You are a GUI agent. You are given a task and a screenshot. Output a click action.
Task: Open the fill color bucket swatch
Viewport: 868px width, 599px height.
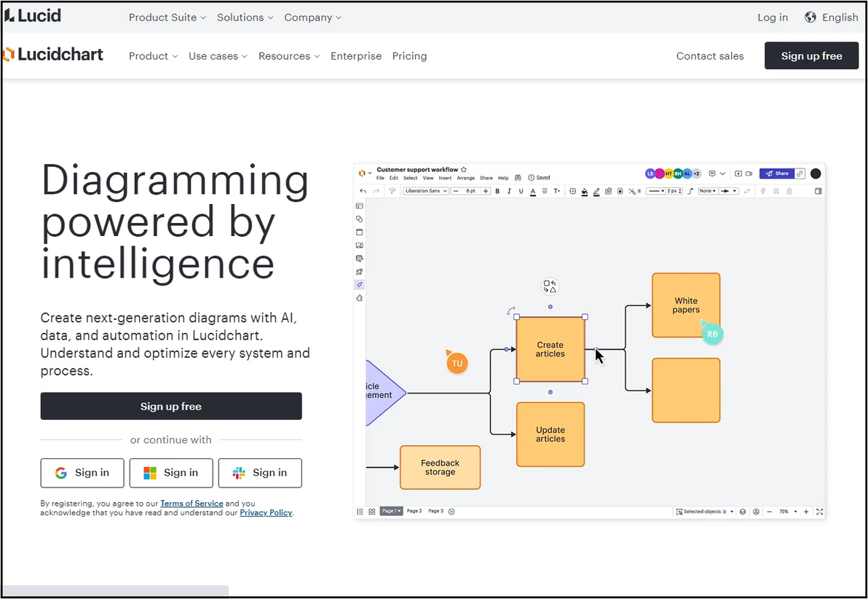click(585, 191)
